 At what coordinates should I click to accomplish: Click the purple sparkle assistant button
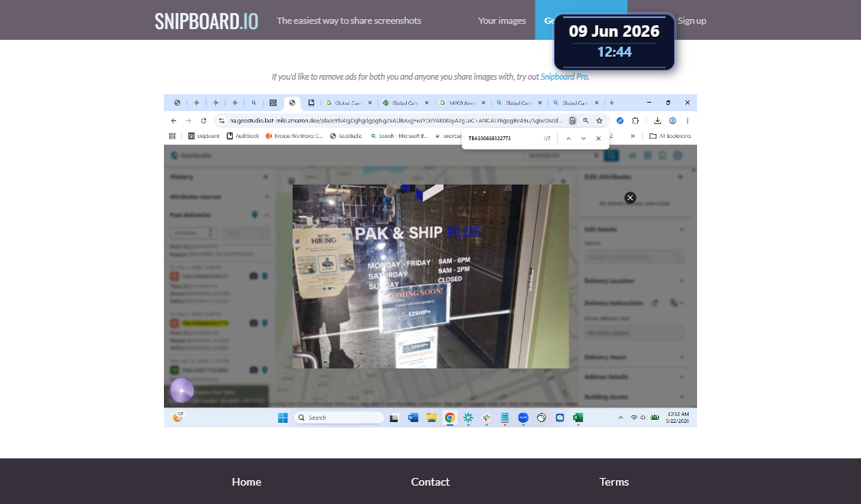coord(182,391)
